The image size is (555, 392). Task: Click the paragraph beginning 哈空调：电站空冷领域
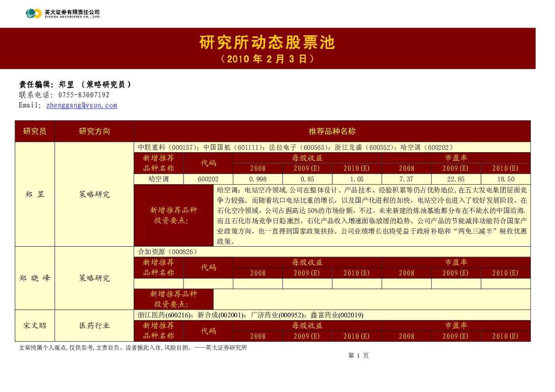pyautogui.click(x=372, y=216)
